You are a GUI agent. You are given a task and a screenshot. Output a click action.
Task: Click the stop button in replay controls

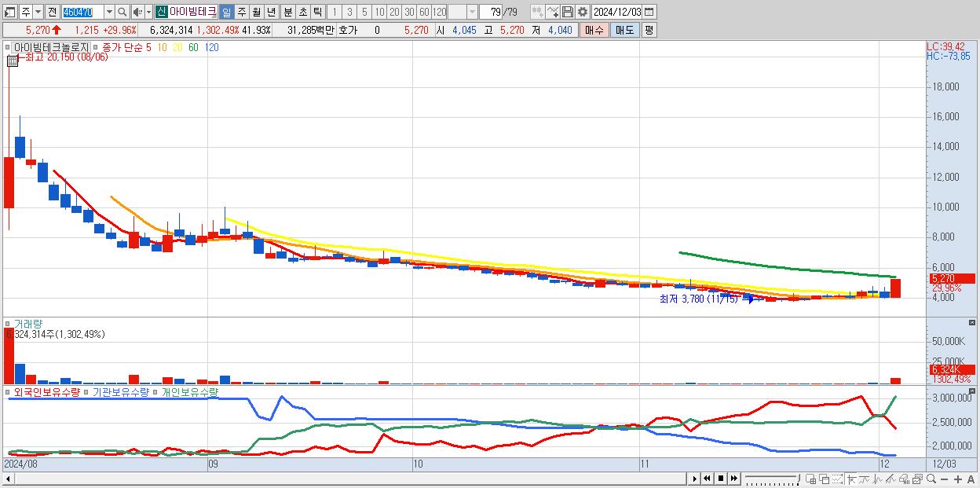720,479
